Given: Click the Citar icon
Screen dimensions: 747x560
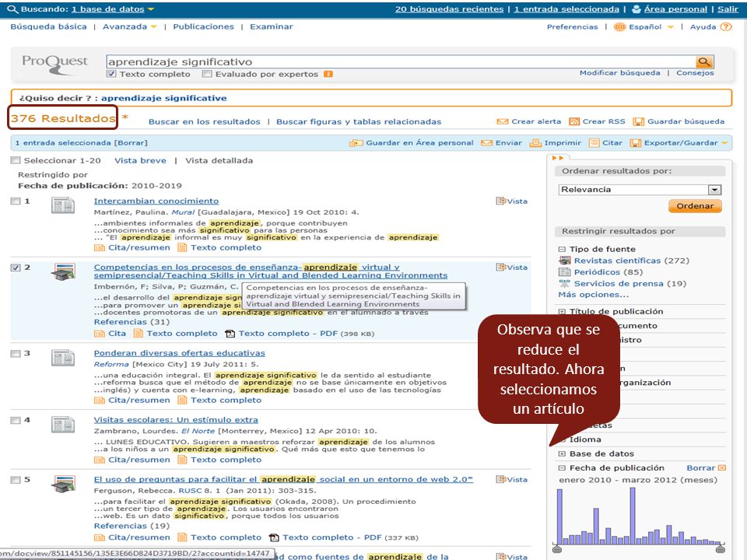Looking at the screenshot, I should click(x=594, y=143).
